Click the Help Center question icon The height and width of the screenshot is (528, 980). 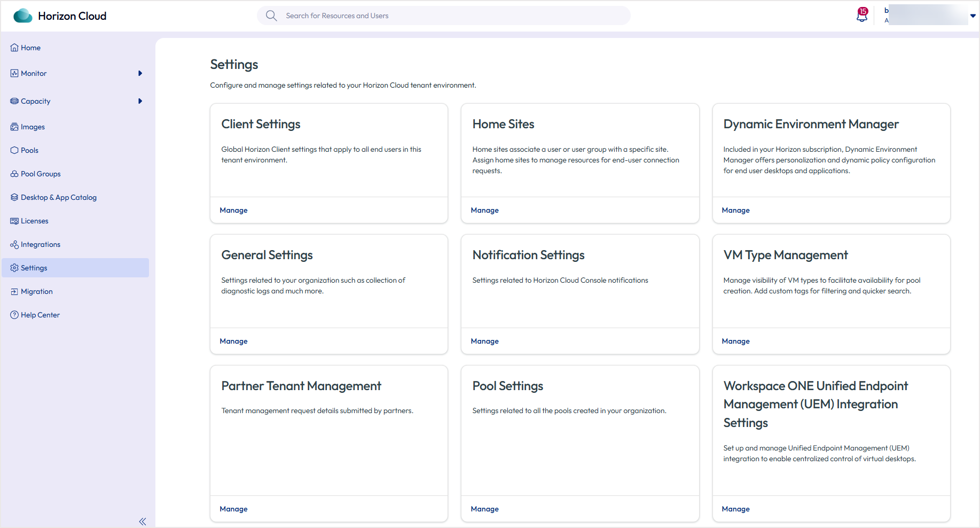tap(14, 315)
